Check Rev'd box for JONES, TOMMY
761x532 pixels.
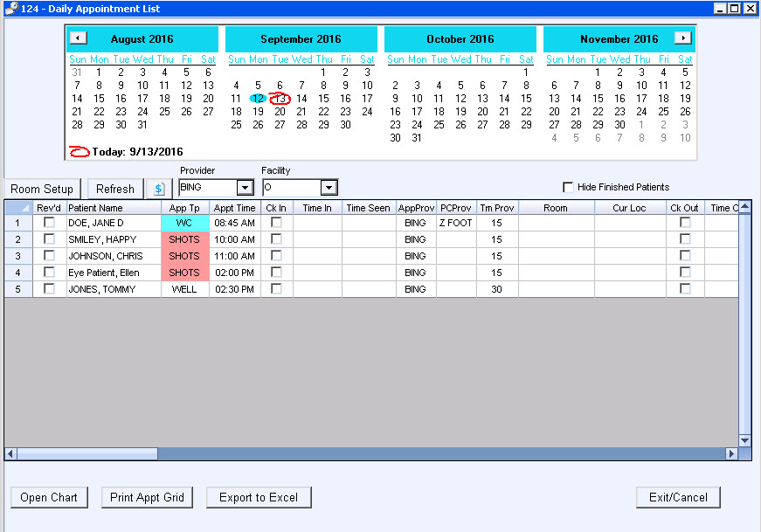(49, 288)
